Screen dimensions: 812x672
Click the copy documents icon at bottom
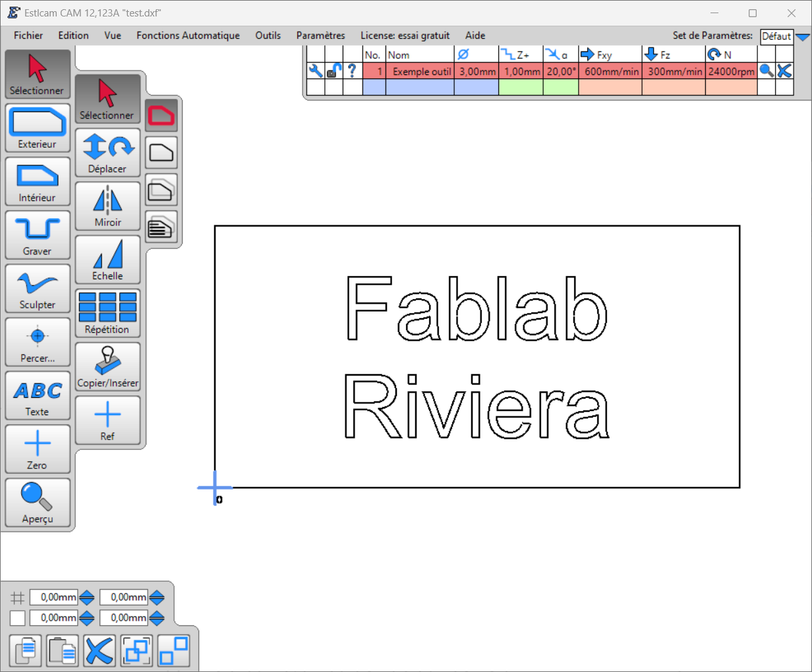tap(26, 651)
